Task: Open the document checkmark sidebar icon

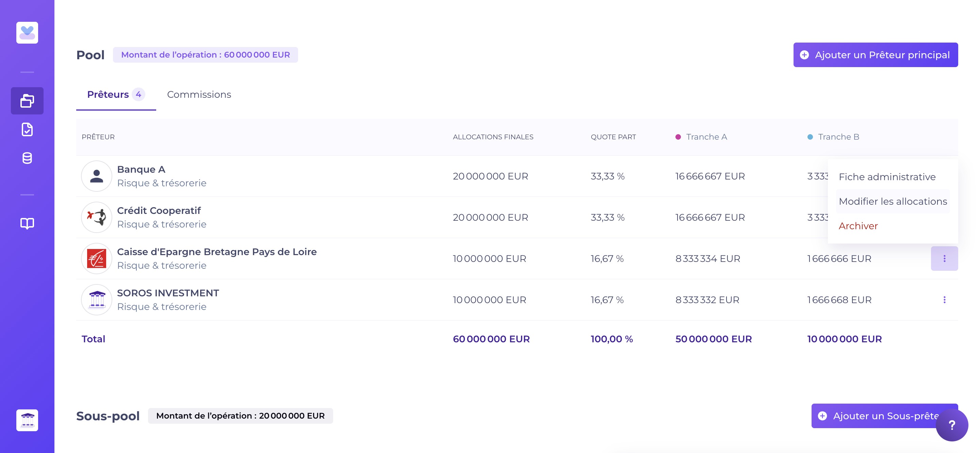Action: click(27, 129)
